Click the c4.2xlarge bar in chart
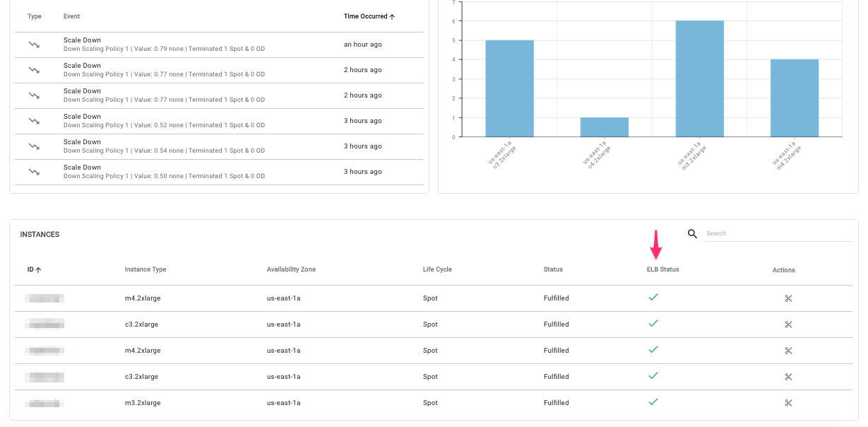Viewport: 868px width, 427px height. point(604,127)
